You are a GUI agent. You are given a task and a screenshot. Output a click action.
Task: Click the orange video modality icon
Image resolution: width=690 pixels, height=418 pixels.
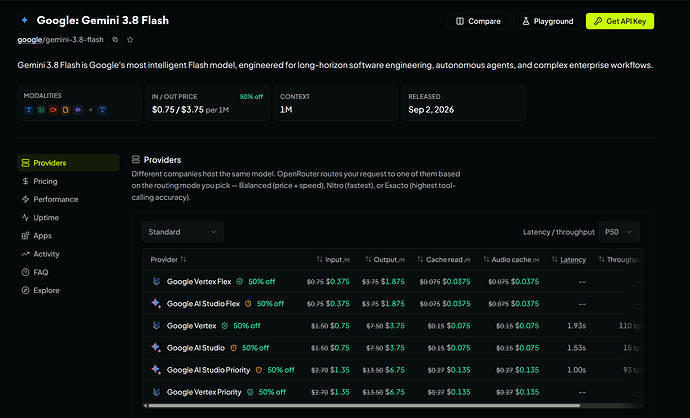(53, 110)
